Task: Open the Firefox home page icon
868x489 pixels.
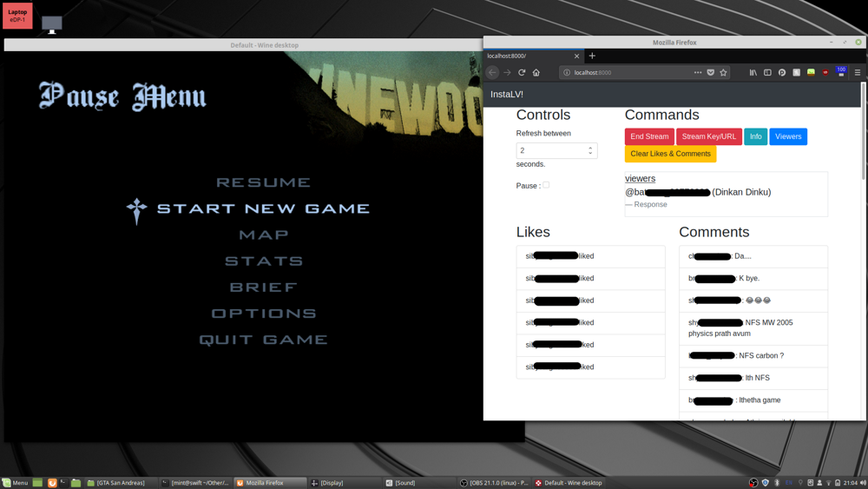Action: pyautogui.click(x=536, y=73)
